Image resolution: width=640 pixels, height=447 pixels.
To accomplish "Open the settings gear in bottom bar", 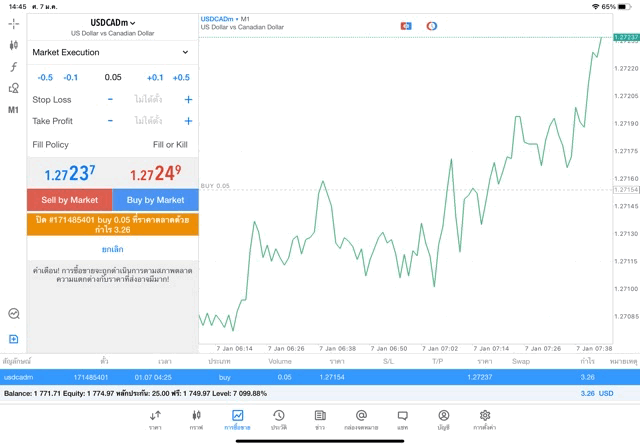I will pyautogui.click(x=485, y=419).
